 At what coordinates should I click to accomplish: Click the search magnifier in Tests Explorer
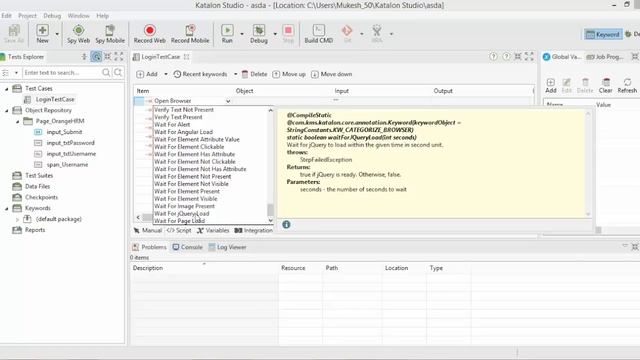point(106,73)
